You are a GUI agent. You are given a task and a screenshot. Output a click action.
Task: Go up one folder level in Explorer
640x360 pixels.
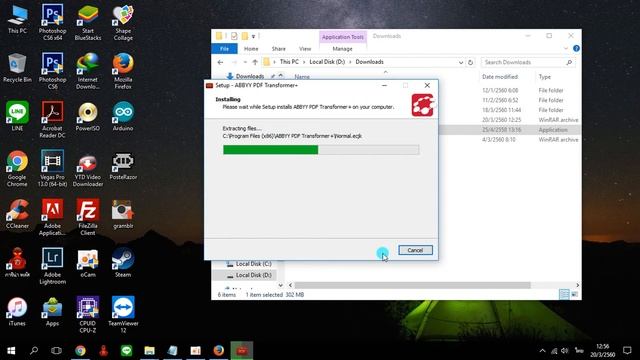[x=255, y=62]
